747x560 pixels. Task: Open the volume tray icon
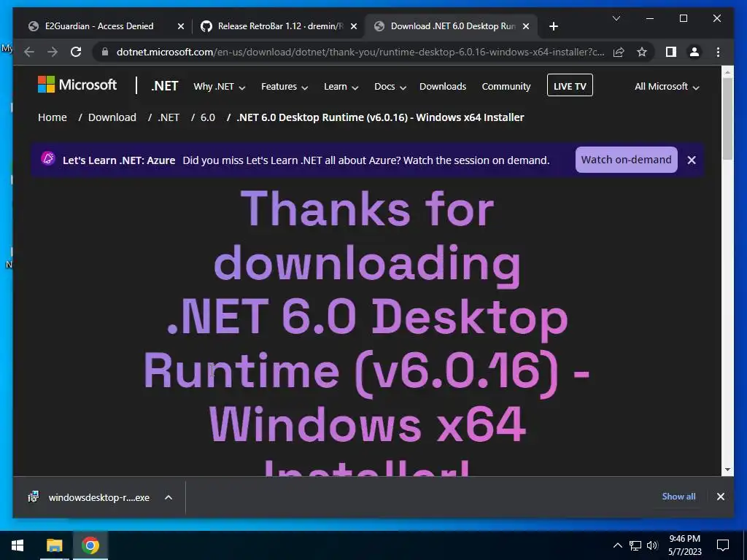652,545
